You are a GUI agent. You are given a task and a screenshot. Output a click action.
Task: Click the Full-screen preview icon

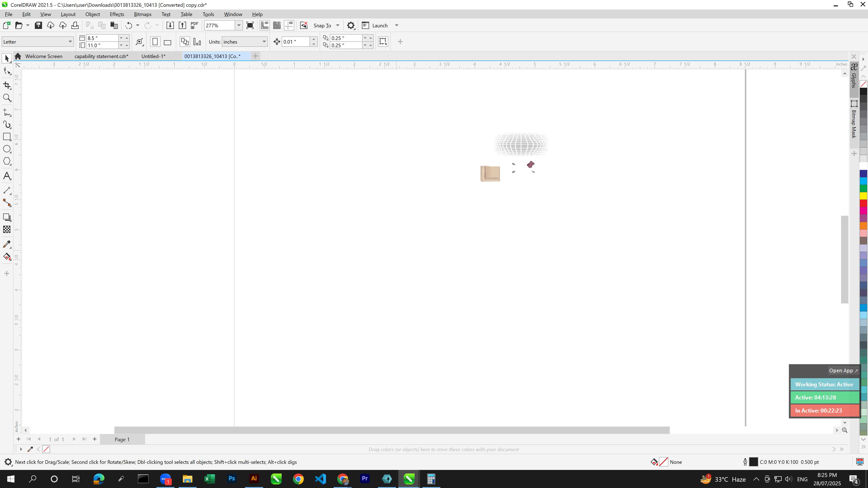coord(250,25)
